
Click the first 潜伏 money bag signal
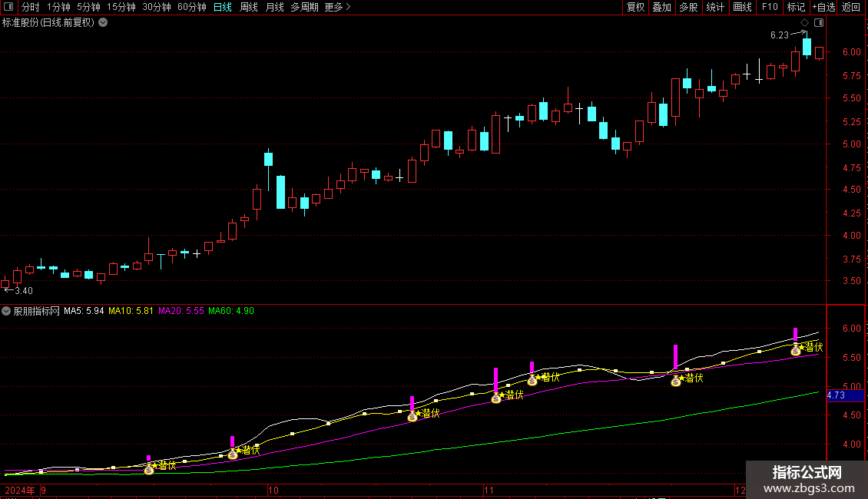click(x=149, y=470)
